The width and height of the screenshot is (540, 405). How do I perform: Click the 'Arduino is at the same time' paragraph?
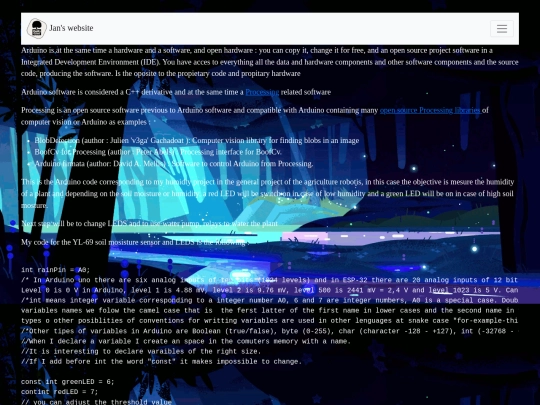270,62
